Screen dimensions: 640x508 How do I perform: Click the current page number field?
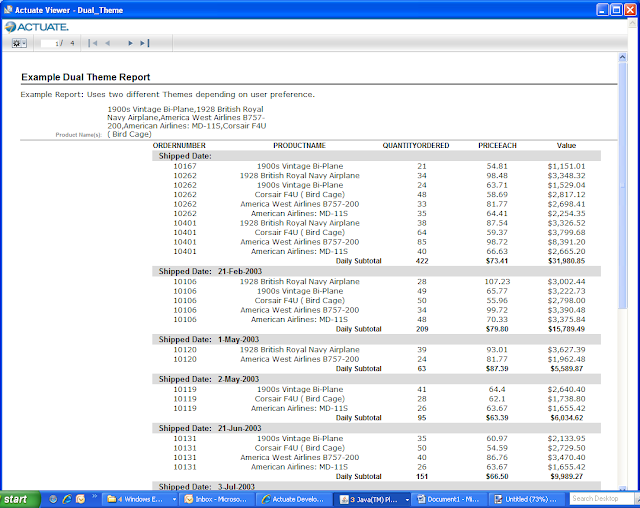point(49,43)
